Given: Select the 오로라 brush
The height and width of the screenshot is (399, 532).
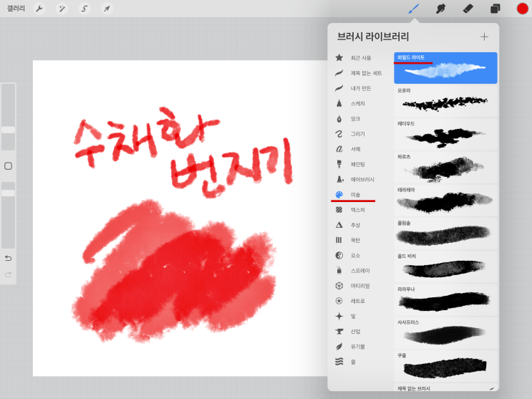Looking at the screenshot, I should click(x=445, y=101).
